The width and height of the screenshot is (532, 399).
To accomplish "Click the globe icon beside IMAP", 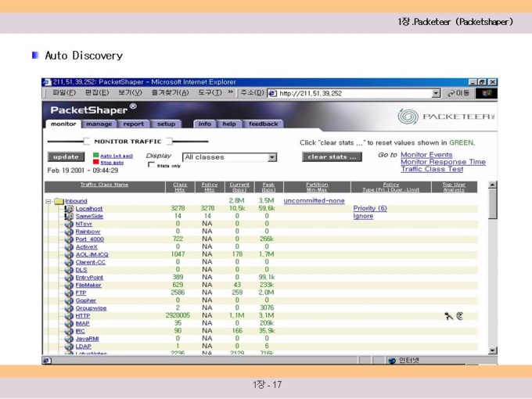I will pyautogui.click(x=69, y=324).
